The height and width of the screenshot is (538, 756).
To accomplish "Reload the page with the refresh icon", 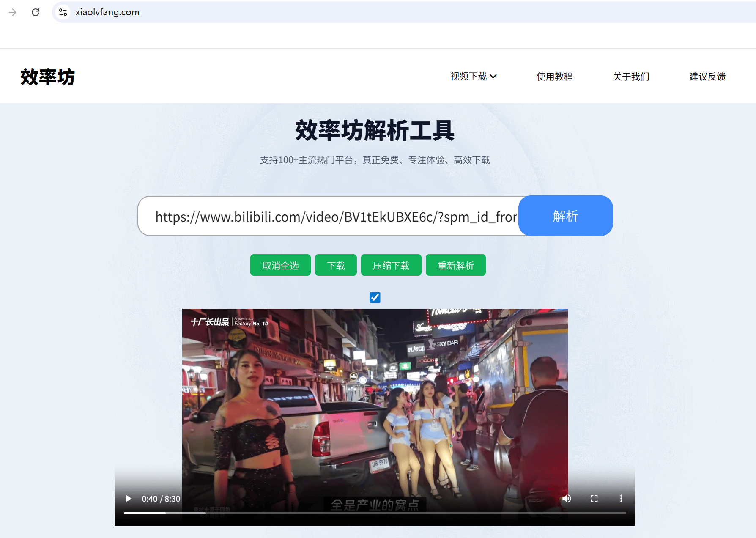I will 36,12.
